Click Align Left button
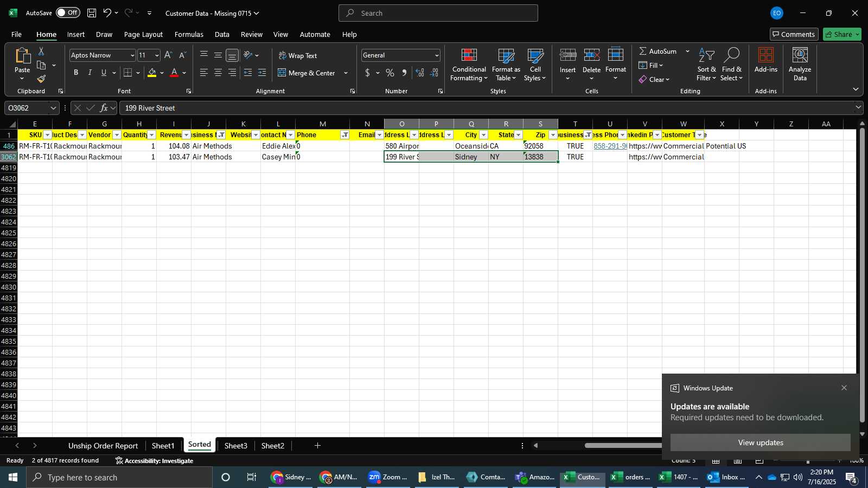868x488 pixels. pyautogui.click(x=204, y=73)
